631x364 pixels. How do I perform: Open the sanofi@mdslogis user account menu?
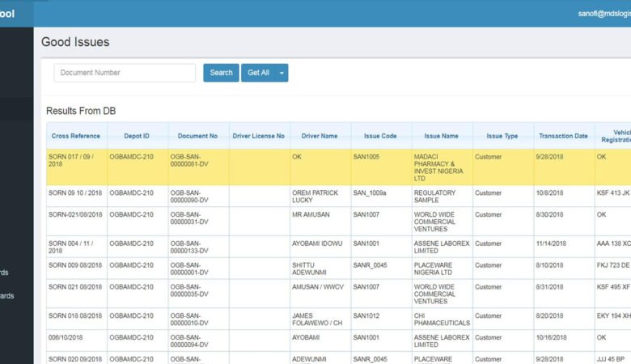604,14
